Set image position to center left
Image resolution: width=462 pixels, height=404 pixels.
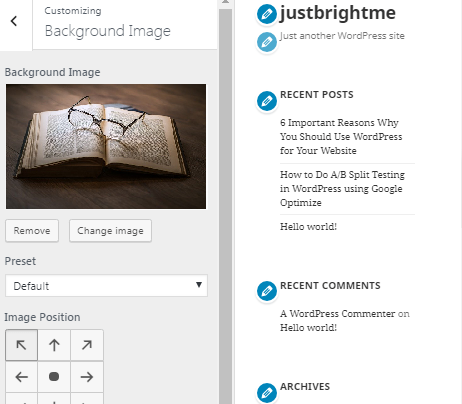pos(21,377)
